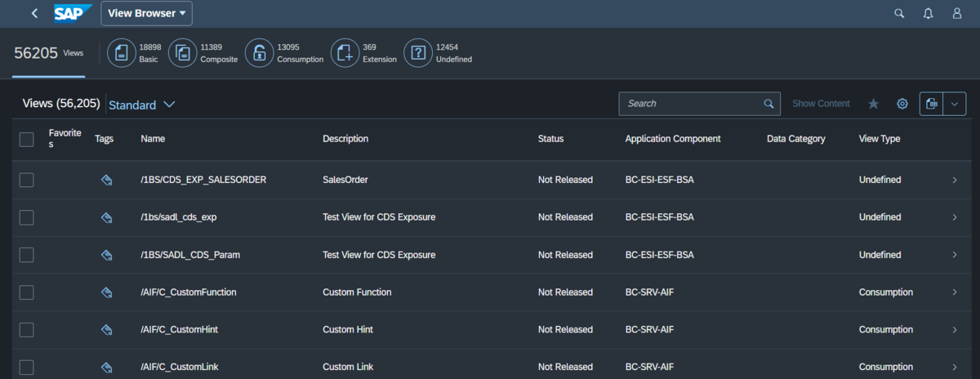Click the Show Content button

(x=821, y=104)
